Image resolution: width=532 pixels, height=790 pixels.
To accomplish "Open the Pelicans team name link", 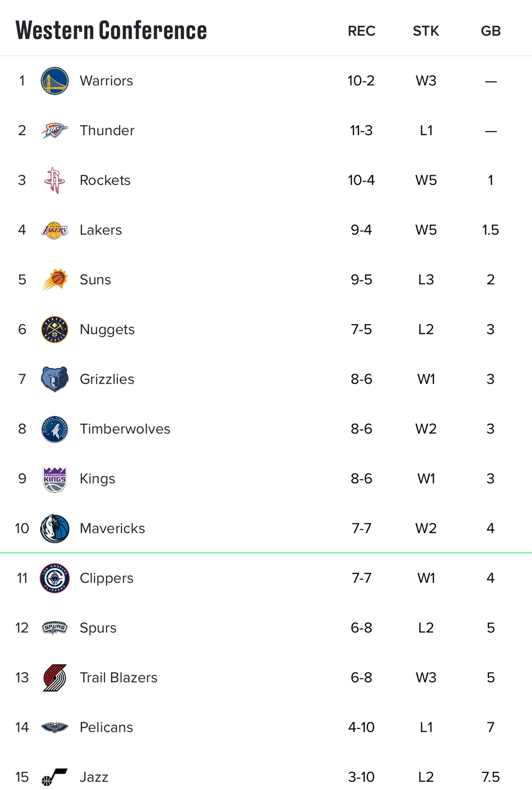I will 106,727.
